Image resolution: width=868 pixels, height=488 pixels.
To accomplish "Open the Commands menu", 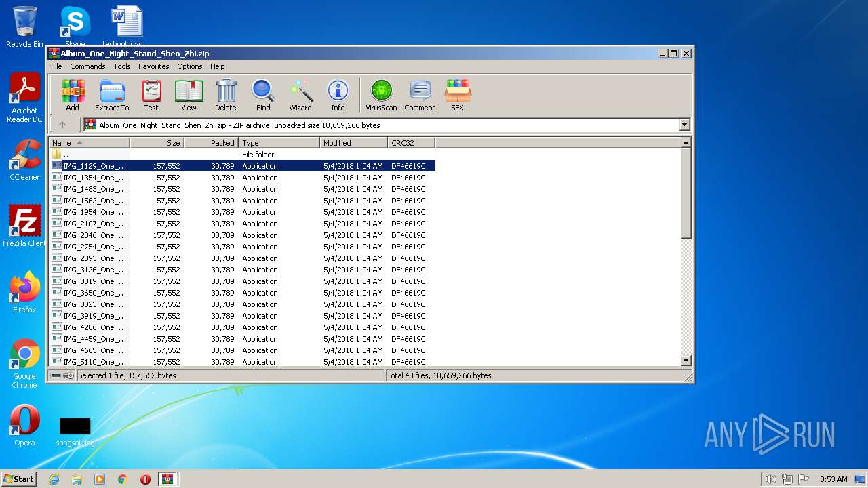I will [x=87, y=66].
